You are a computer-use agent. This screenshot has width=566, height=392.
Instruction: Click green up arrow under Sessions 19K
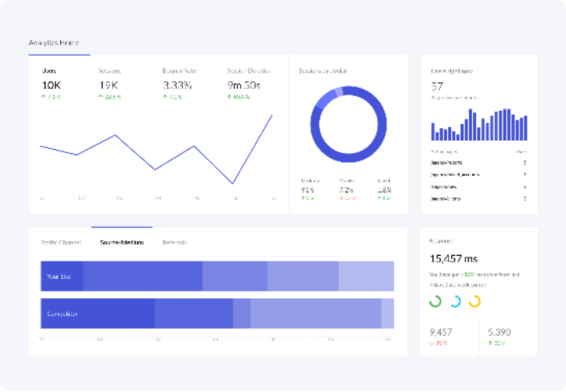coord(101,97)
